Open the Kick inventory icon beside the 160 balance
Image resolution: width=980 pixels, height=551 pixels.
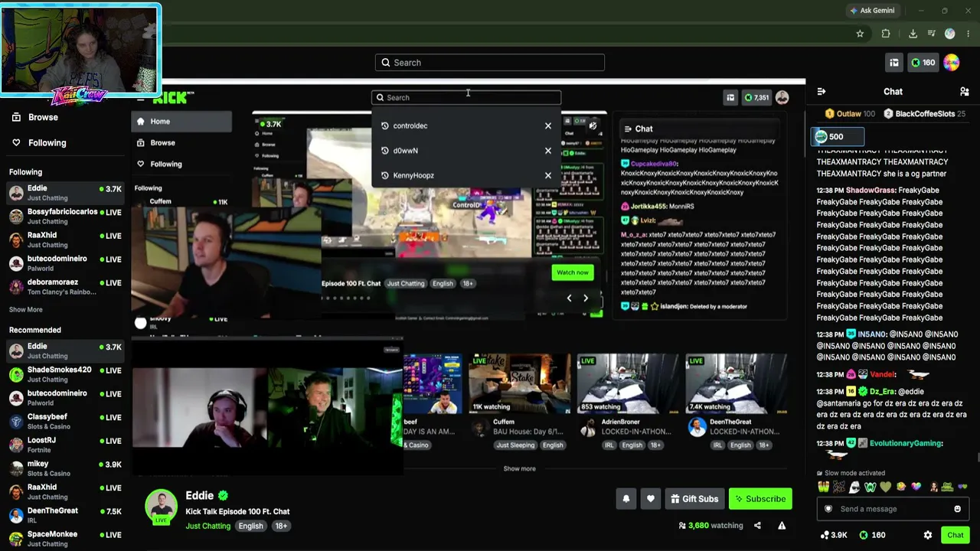pyautogui.click(x=893, y=63)
